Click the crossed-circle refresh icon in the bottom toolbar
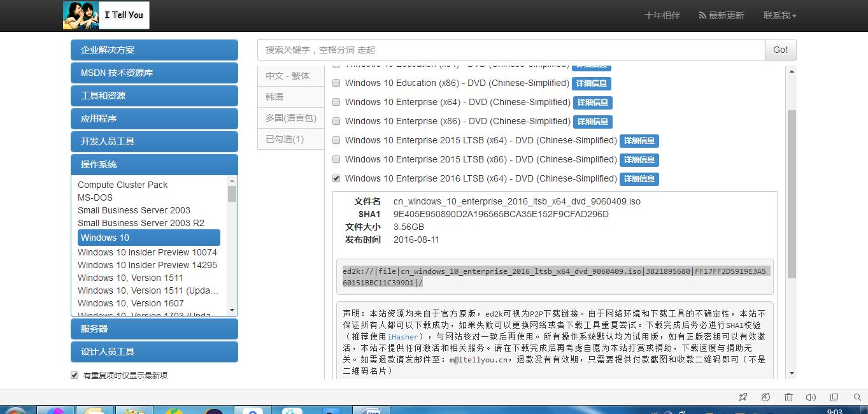Image resolution: width=868 pixels, height=414 pixels. click(765, 397)
